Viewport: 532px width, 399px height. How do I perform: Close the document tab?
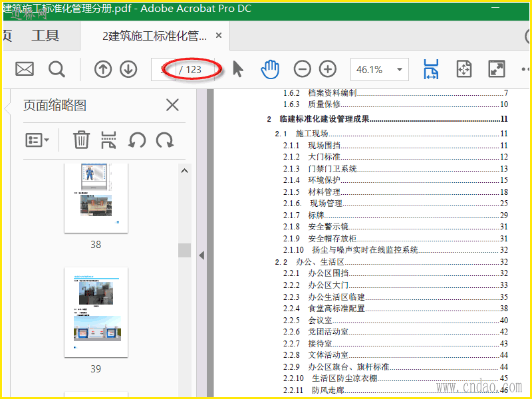pyautogui.click(x=219, y=35)
